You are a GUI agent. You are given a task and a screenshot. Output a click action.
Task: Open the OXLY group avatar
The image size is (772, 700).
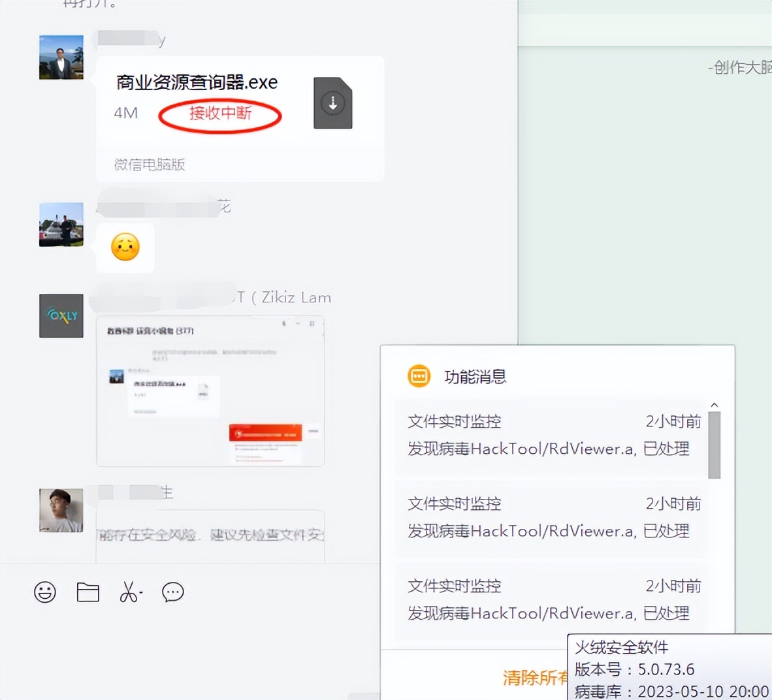(x=61, y=316)
